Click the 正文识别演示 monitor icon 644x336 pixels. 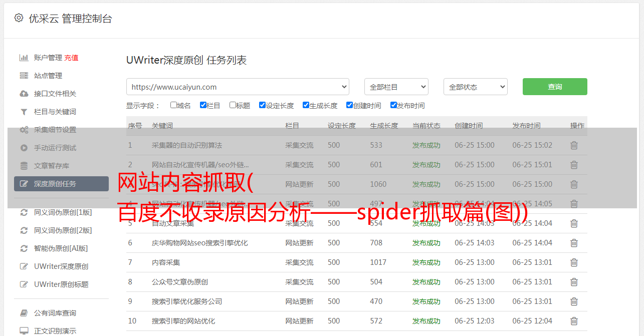[24, 331]
